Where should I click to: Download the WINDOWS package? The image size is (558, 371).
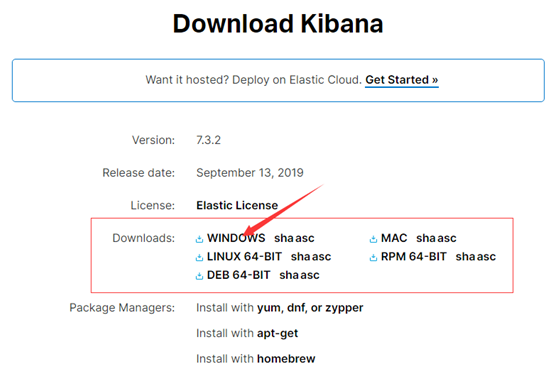click(x=236, y=238)
